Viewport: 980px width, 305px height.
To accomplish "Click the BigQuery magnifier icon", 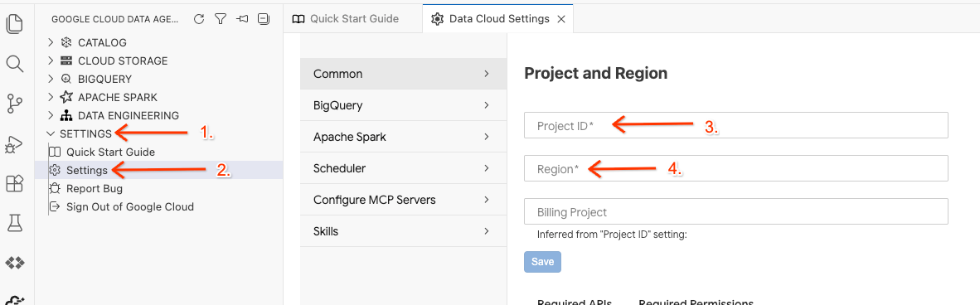I will point(66,79).
